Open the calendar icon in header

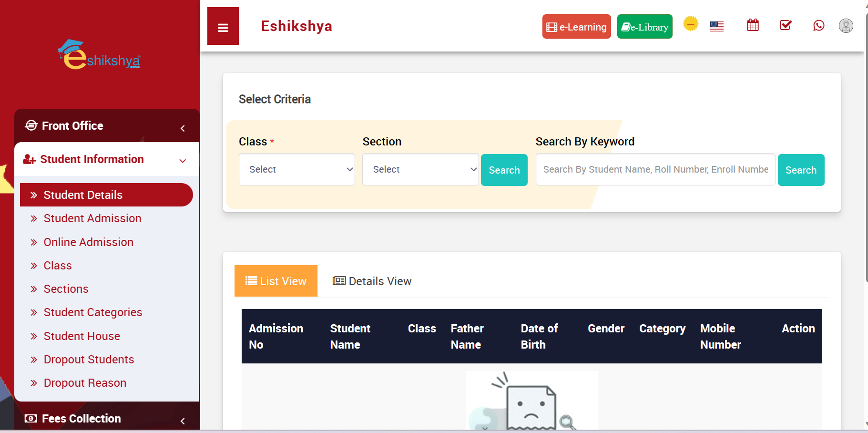[x=753, y=25]
